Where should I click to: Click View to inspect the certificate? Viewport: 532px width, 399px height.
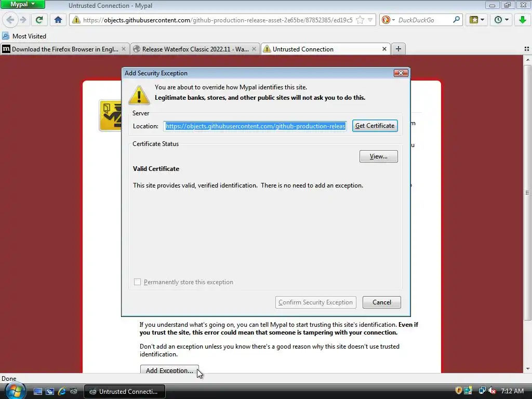379,156
